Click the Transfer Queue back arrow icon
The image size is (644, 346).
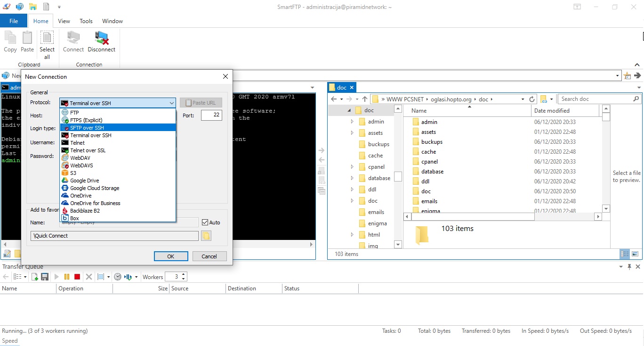point(6,277)
